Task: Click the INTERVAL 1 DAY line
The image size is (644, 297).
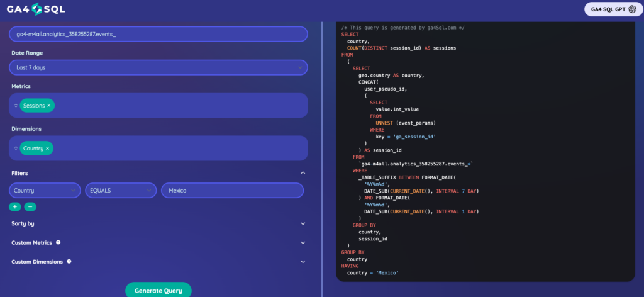Action: click(x=422, y=211)
